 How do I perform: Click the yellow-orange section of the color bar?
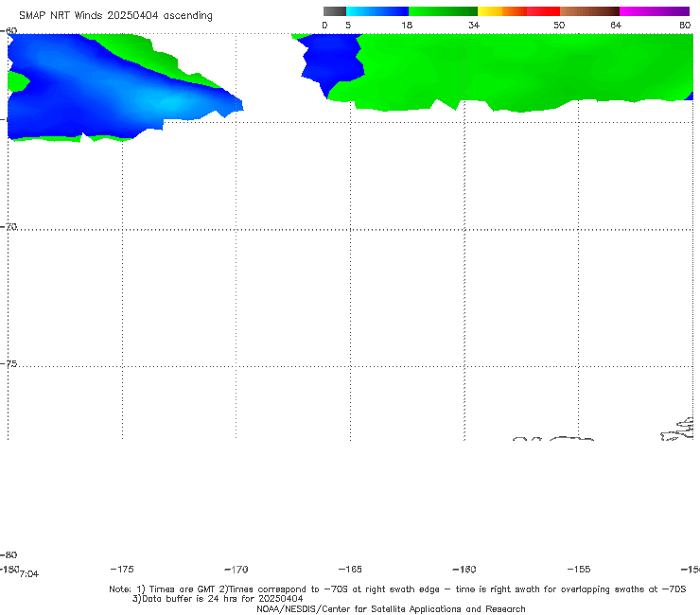(x=502, y=11)
